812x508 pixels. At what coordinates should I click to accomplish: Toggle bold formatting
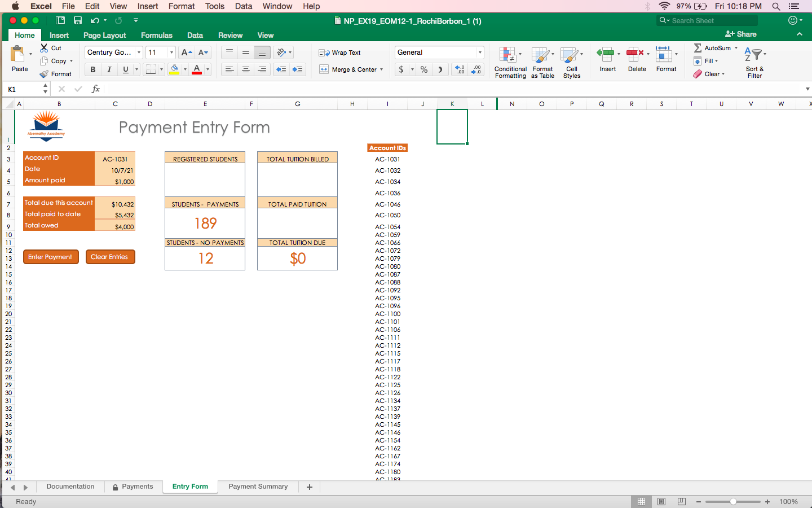(92, 69)
